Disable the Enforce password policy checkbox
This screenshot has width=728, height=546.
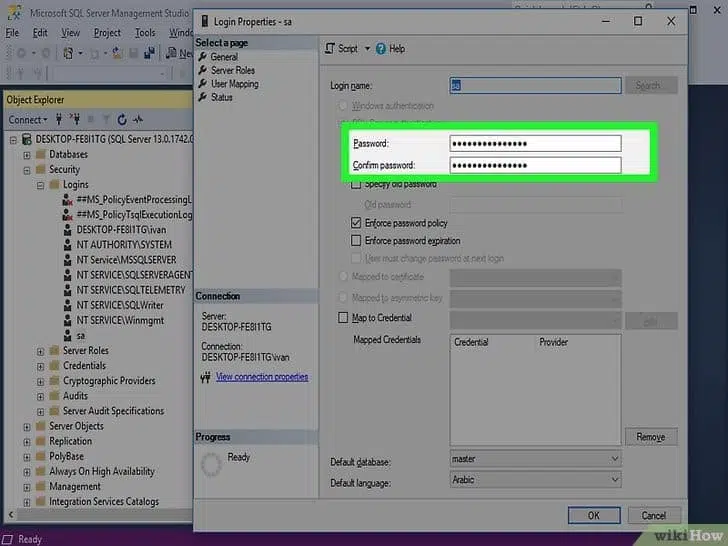click(x=356, y=223)
